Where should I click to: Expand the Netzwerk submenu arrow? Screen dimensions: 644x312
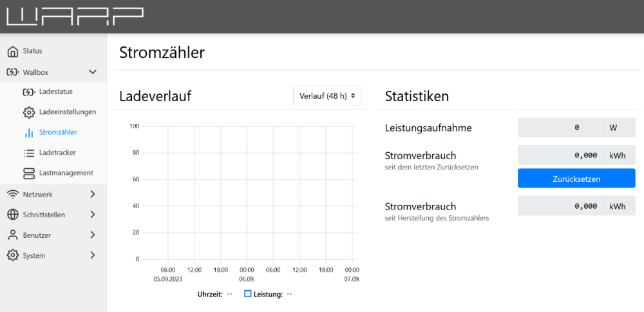[93, 194]
